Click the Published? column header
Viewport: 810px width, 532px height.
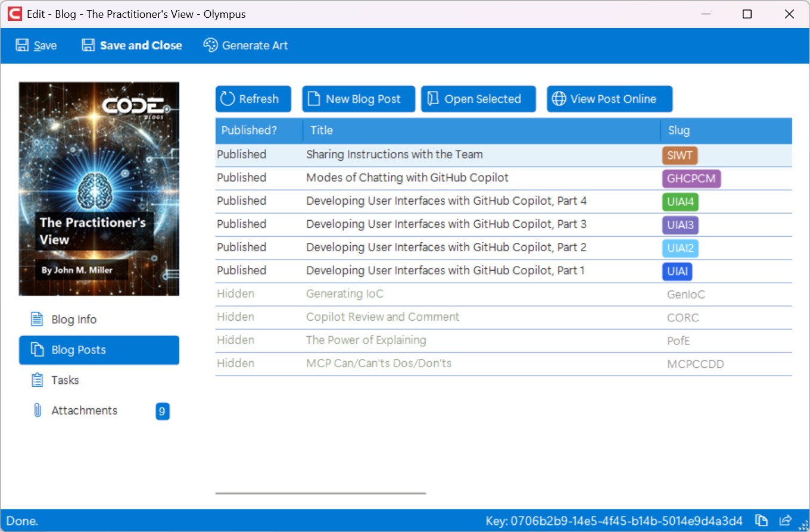259,130
